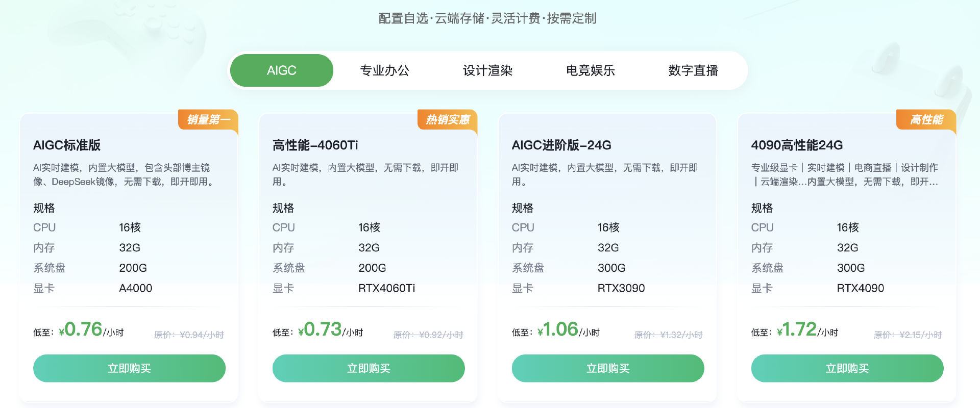Click the RTX3090 graphics card spec

pyautogui.click(x=621, y=288)
